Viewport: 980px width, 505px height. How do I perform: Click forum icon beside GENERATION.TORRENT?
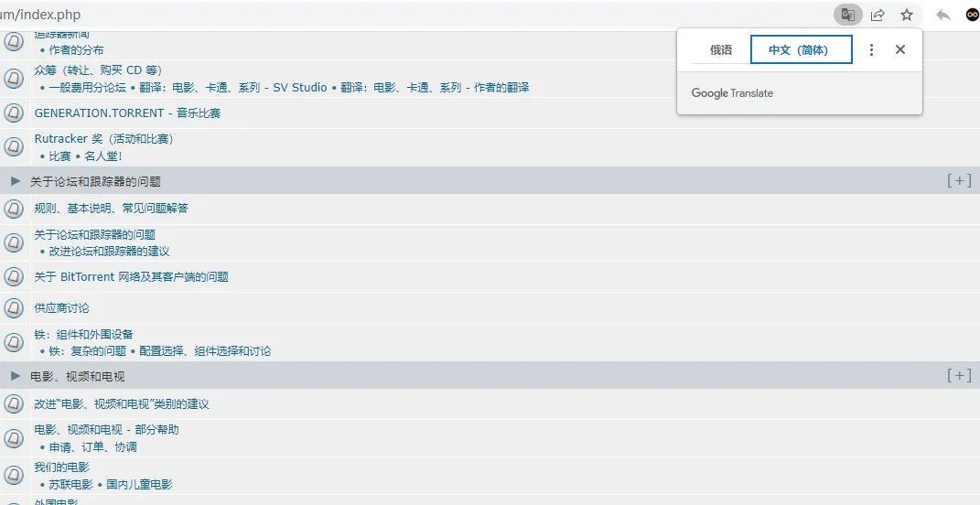coord(14,113)
